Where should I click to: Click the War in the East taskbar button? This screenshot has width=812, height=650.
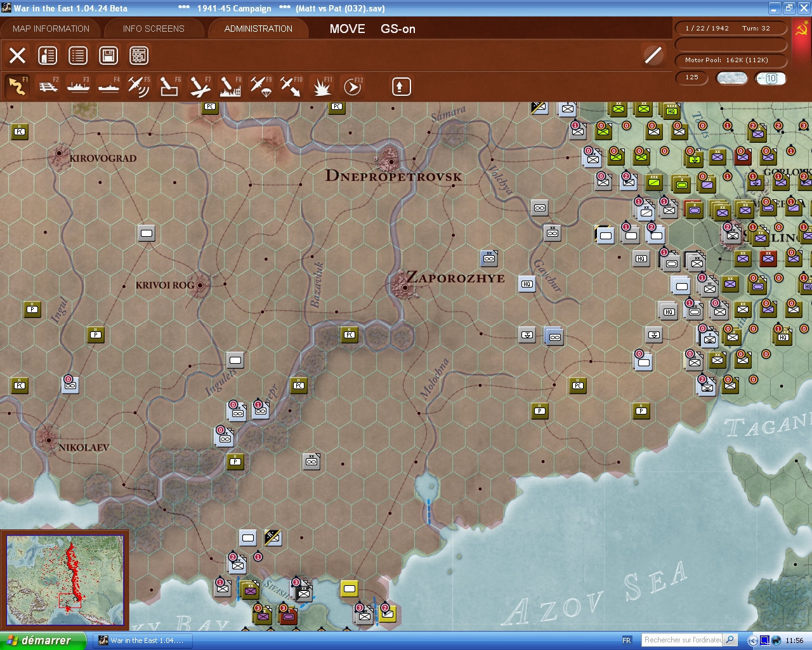pos(142,640)
